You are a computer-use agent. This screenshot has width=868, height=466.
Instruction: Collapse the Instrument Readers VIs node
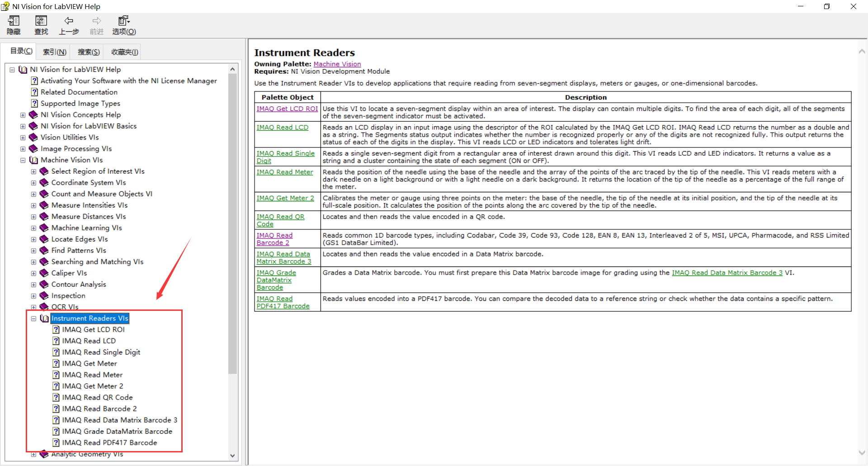(33, 319)
